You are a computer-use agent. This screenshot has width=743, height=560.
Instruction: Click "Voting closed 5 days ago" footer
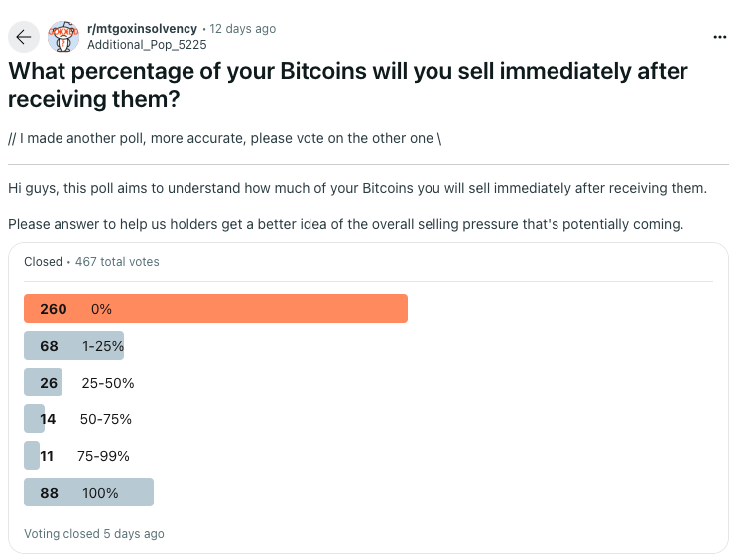tap(94, 534)
